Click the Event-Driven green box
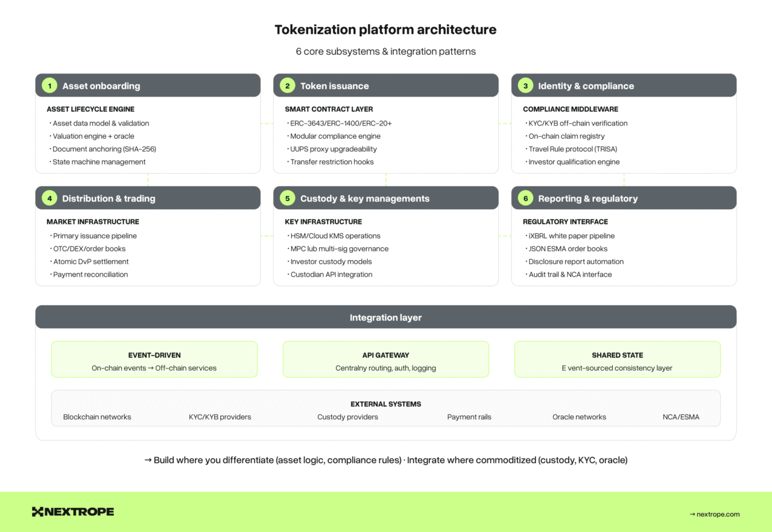This screenshot has height=532, width=772. (154, 360)
